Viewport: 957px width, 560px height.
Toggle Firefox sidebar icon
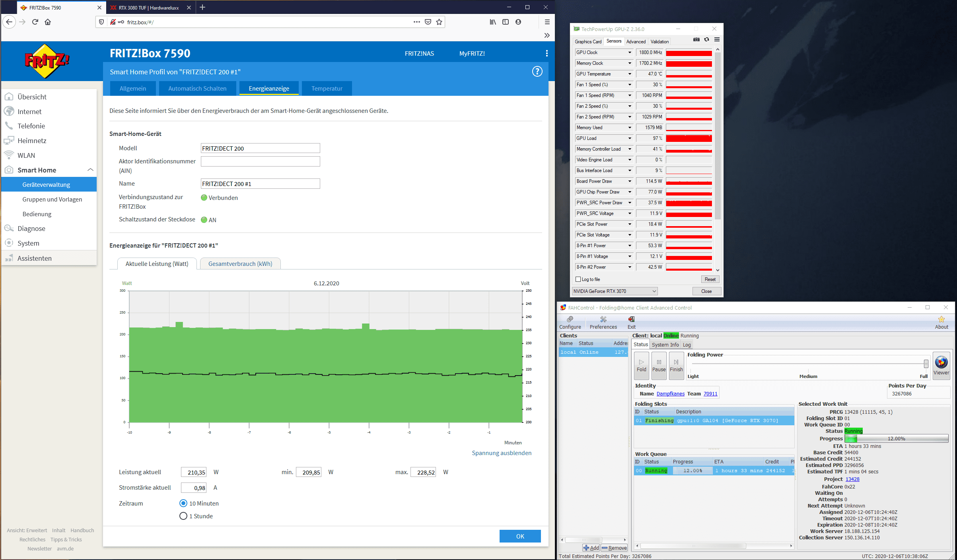506,22
